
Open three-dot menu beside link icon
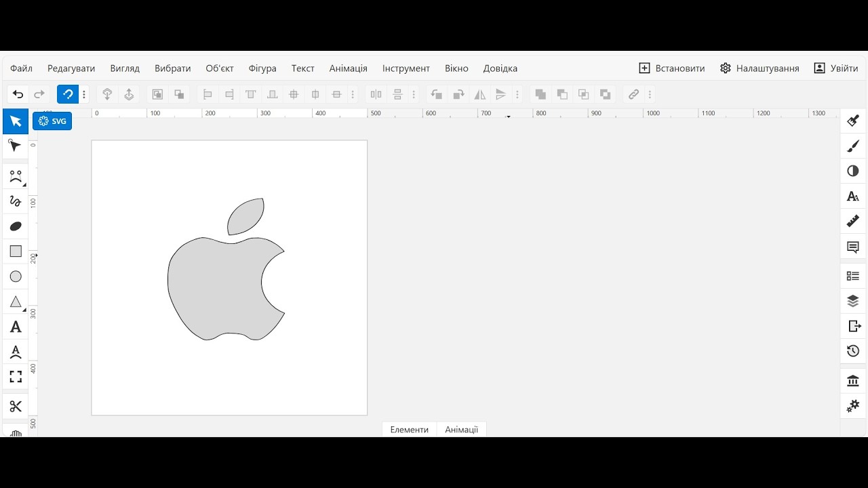coord(650,94)
